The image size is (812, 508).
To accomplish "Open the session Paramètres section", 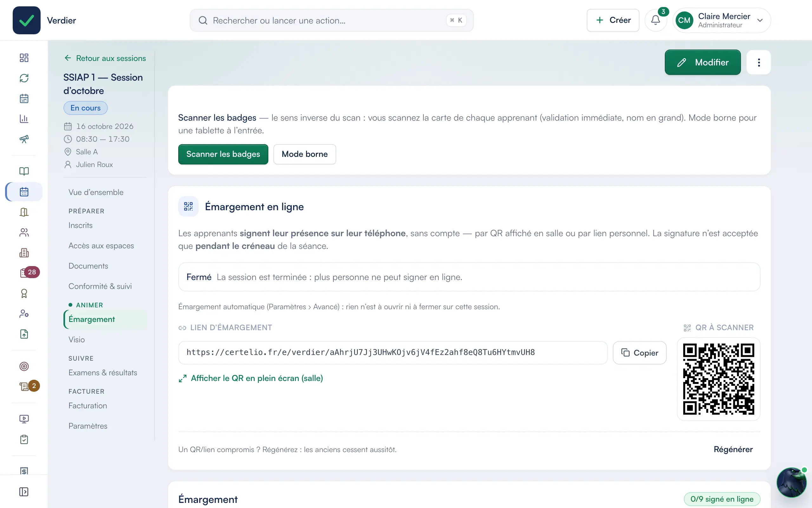I will tap(88, 426).
